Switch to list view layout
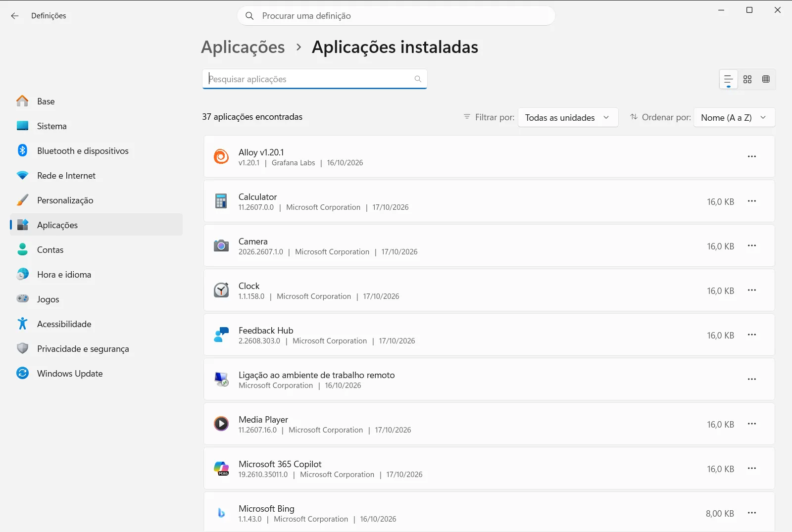 click(x=729, y=79)
